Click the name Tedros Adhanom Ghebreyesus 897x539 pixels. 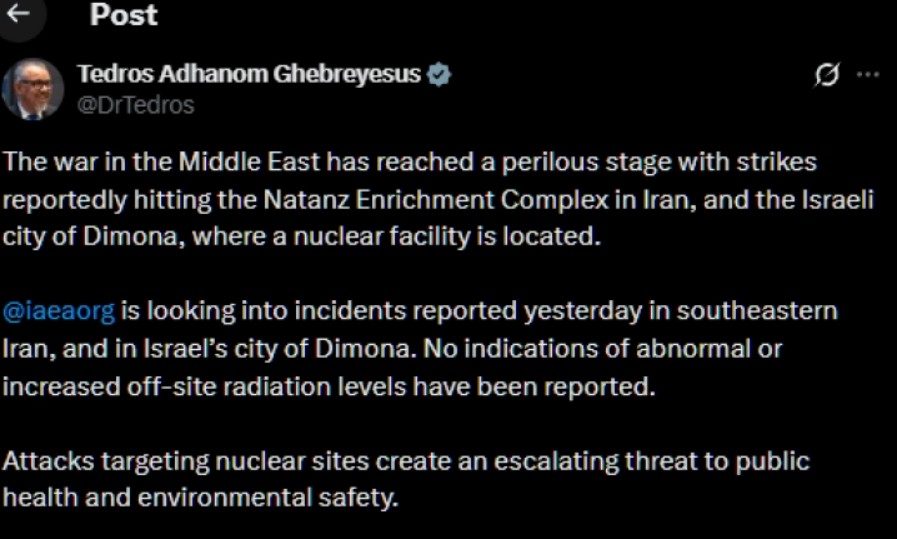[x=249, y=74]
